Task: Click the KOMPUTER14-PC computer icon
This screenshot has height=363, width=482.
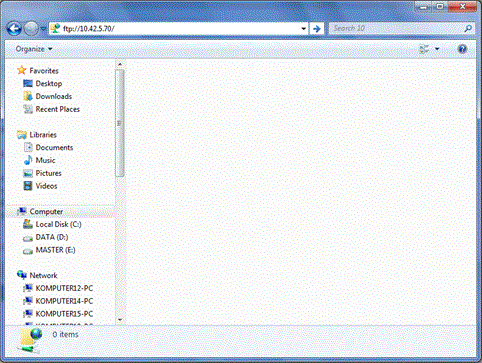Action: pos(28,301)
